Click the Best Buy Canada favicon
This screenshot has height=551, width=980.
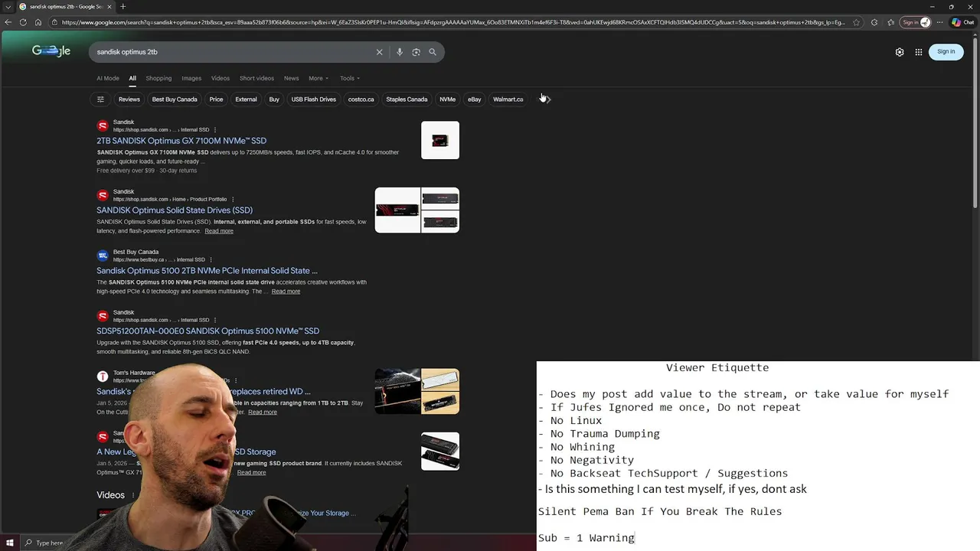103,256
